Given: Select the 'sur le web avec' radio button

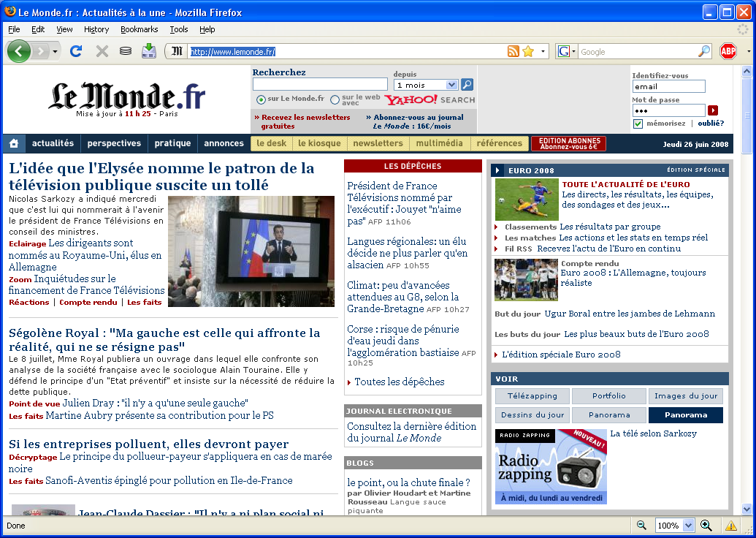Looking at the screenshot, I should (335, 100).
